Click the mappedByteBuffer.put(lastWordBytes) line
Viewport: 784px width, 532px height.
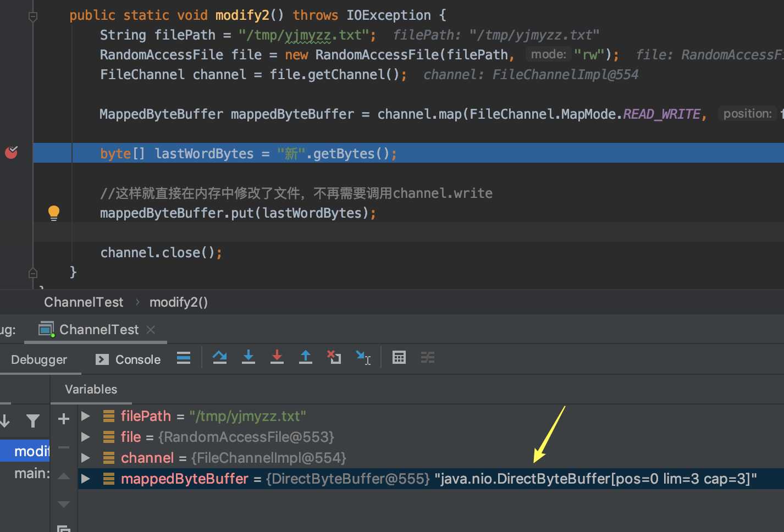pos(238,213)
